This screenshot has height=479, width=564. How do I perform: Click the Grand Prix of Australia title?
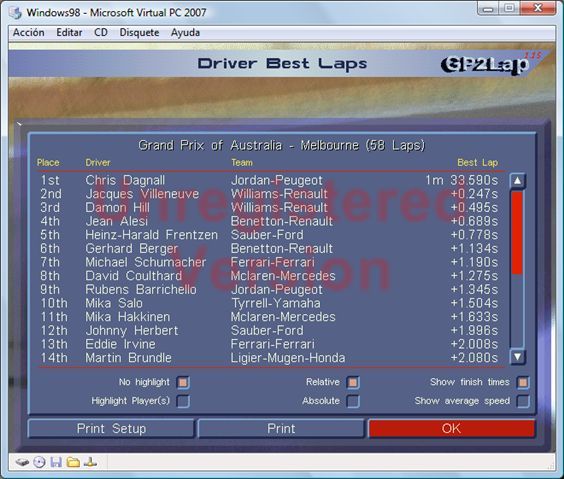coord(282,145)
